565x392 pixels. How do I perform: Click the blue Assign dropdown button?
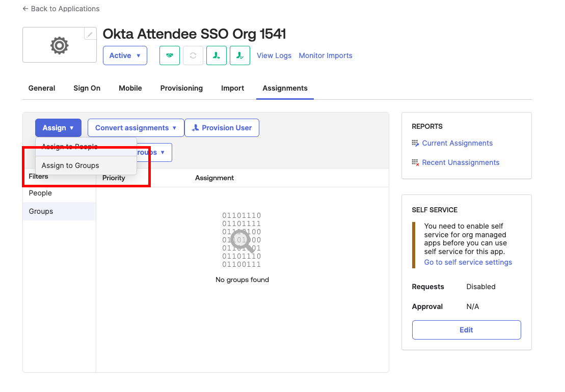[x=58, y=128]
